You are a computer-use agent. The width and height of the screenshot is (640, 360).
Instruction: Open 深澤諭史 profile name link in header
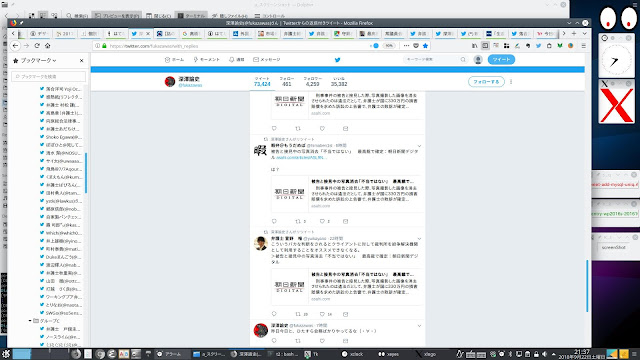189,79
